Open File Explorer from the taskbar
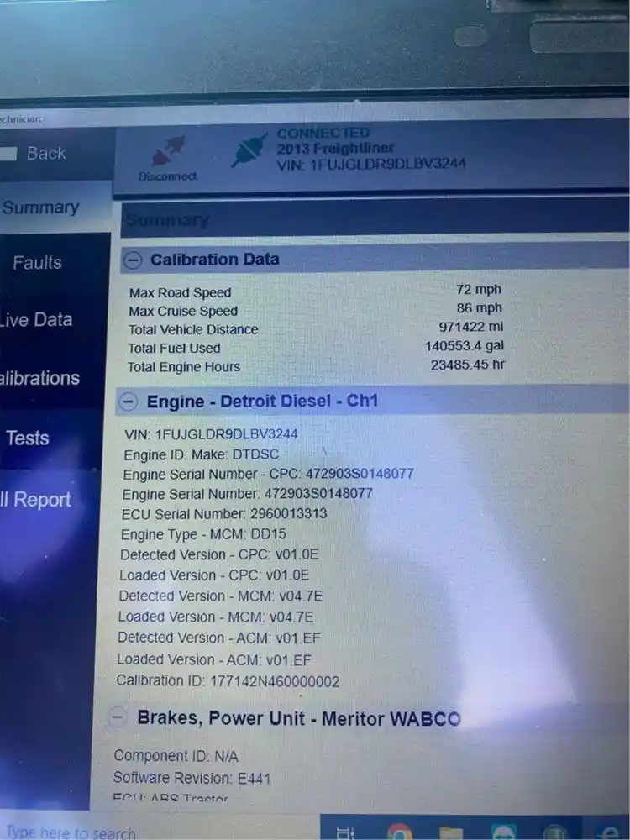 [x=451, y=834]
